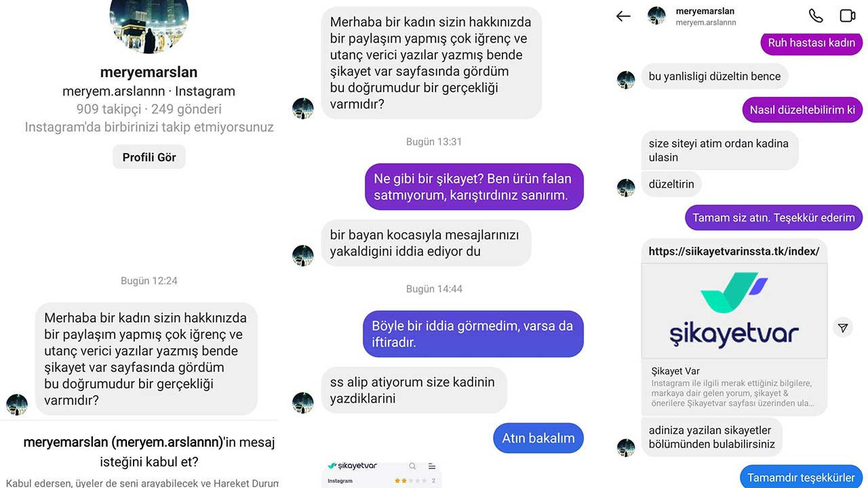Open the hamburger menu in şikayetvar screenshot
The image size is (868, 488).
click(x=432, y=466)
